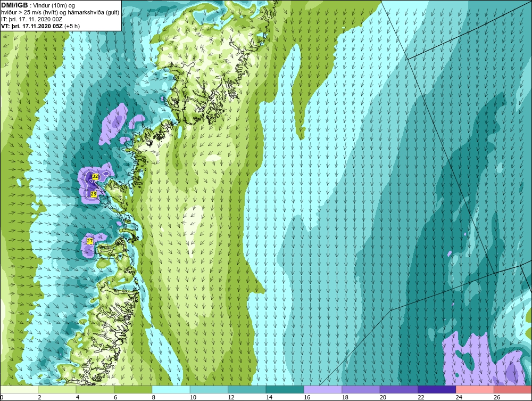Click the hviður > 25 m/s description line
532x401 pixels.
coord(60,13)
